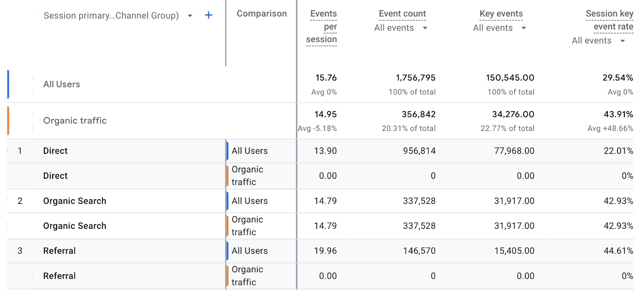The image size is (644, 290).
Task: Click Direct events per session 13.90
Action: tap(325, 151)
